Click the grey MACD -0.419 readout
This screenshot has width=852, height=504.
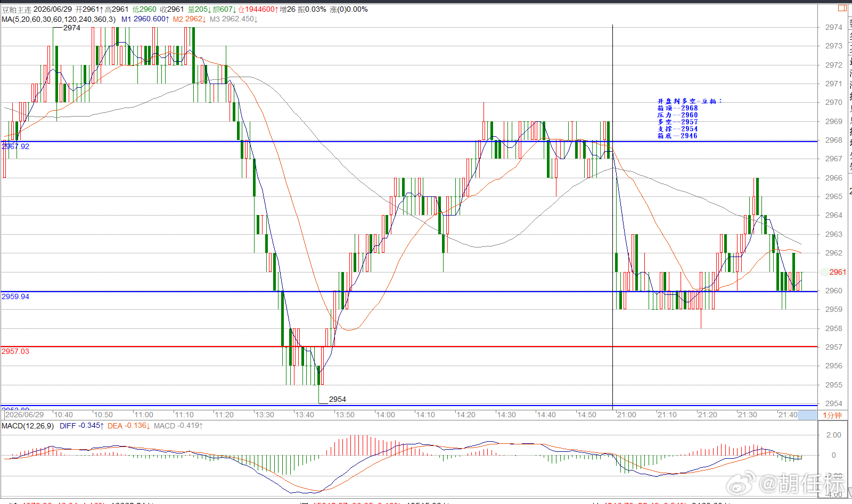[178, 426]
